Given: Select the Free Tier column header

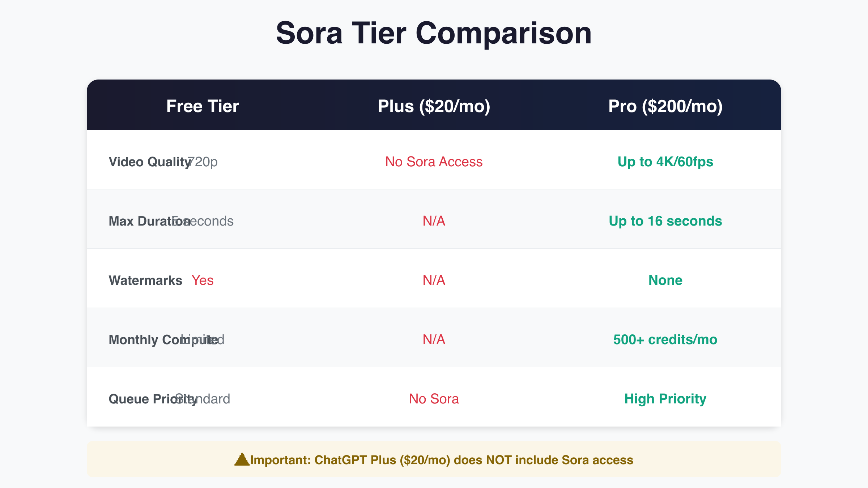Looking at the screenshot, I should [x=203, y=106].
